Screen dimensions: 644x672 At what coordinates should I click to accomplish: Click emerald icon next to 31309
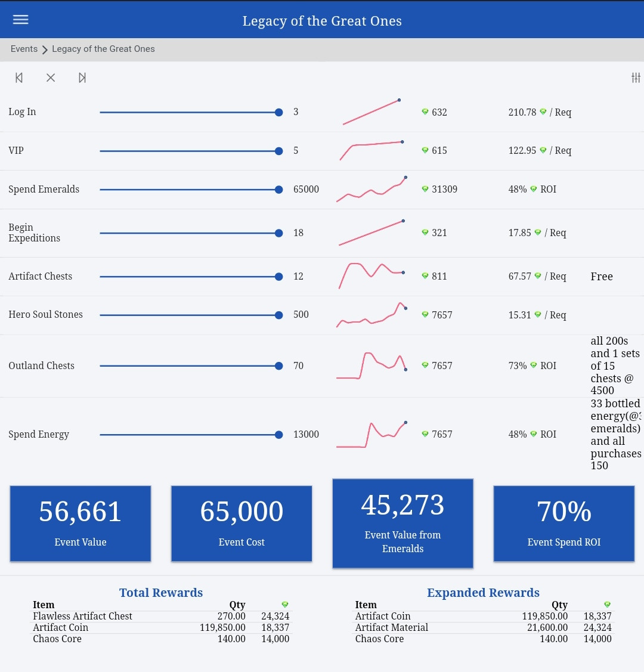(425, 189)
